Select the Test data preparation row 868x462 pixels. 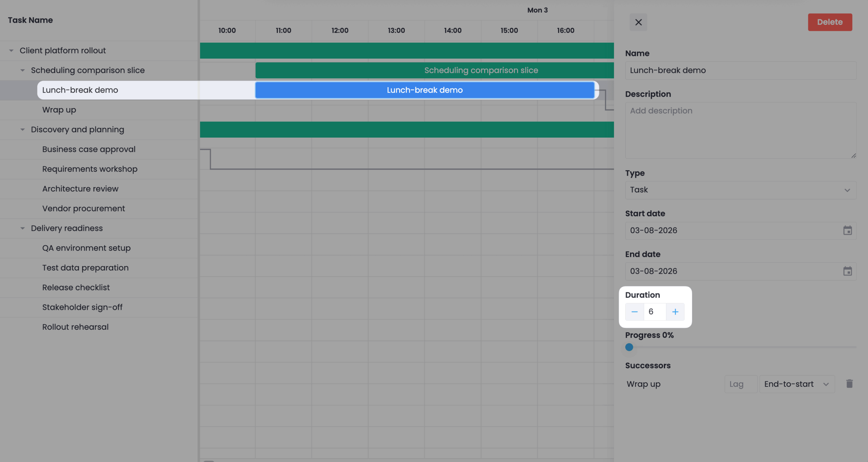click(99, 268)
